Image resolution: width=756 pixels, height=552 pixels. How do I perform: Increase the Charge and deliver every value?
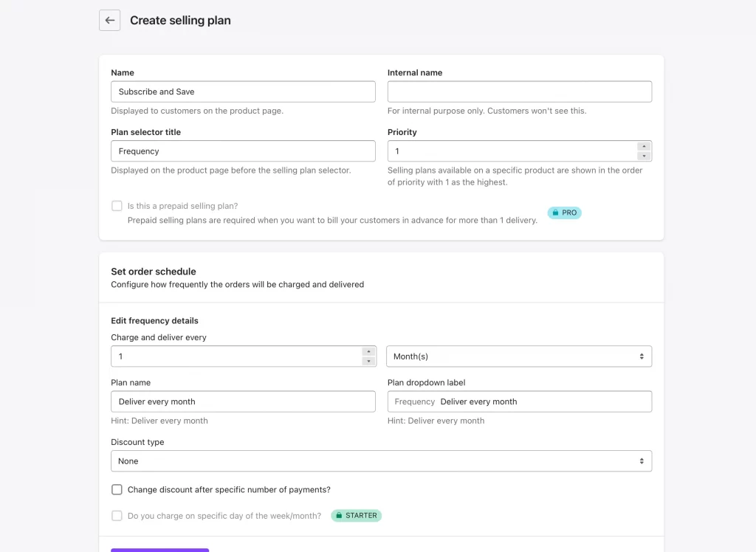[369, 352]
